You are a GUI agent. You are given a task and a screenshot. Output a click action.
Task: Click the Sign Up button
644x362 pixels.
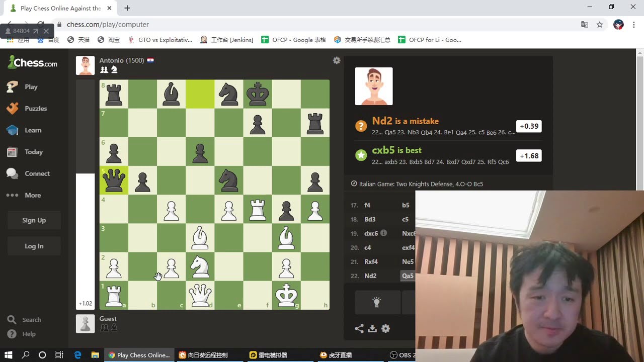pos(34,220)
